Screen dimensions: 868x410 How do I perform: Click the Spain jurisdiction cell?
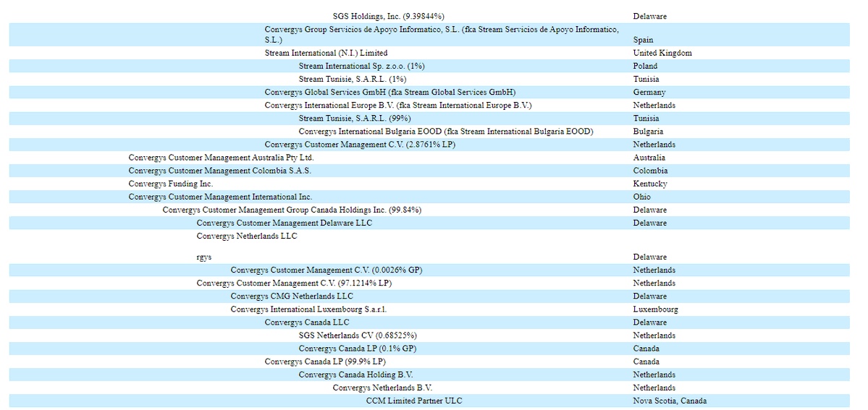point(644,40)
